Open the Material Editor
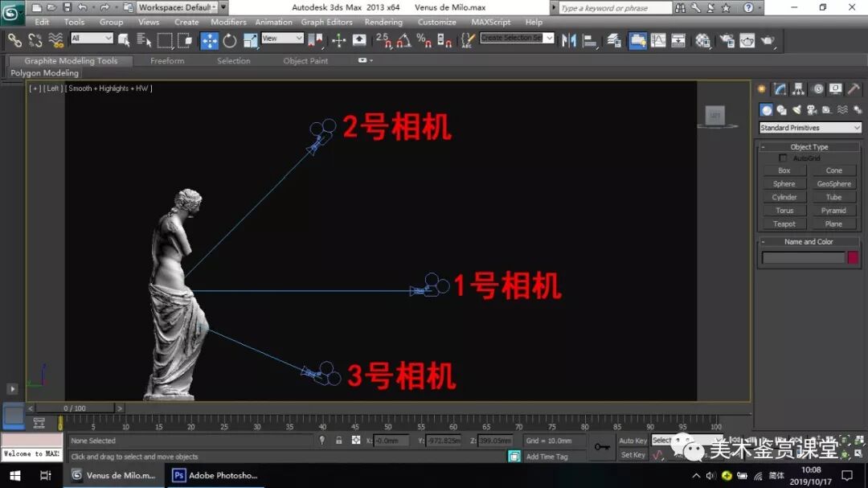 [703, 40]
